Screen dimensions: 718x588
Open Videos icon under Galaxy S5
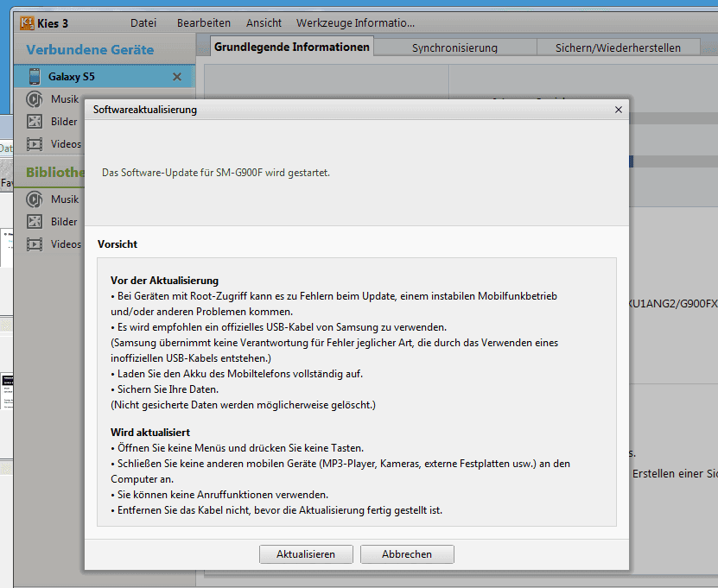(x=35, y=144)
